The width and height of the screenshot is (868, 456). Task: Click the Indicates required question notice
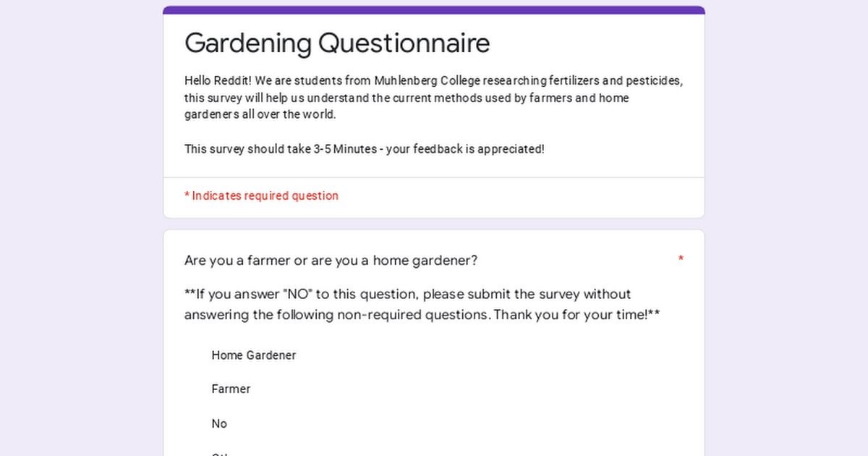[261, 196]
